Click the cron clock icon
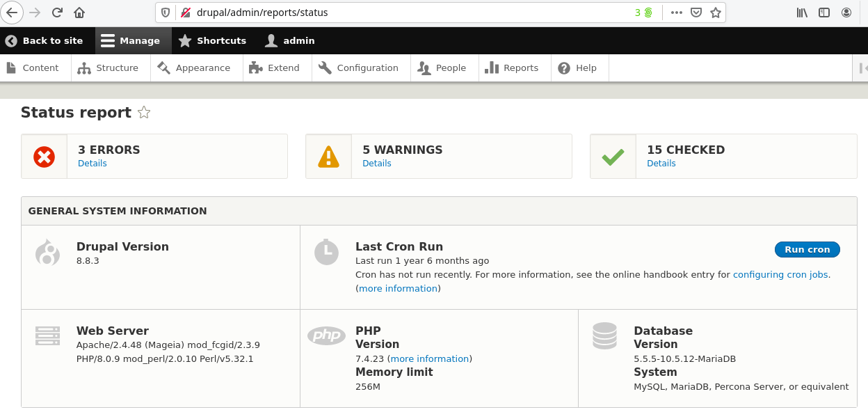The height and width of the screenshot is (419, 868). [x=326, y=252]
